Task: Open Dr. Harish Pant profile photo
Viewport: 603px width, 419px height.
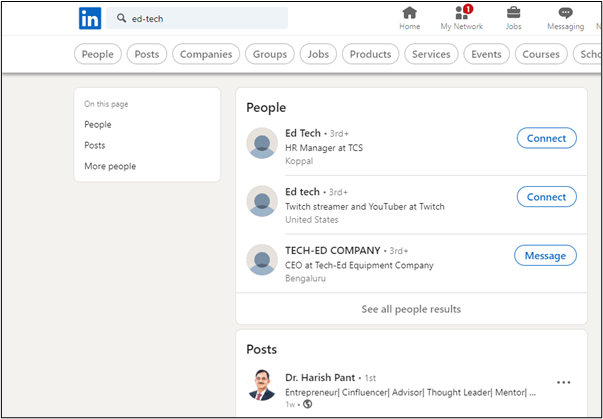Action: 262,386
